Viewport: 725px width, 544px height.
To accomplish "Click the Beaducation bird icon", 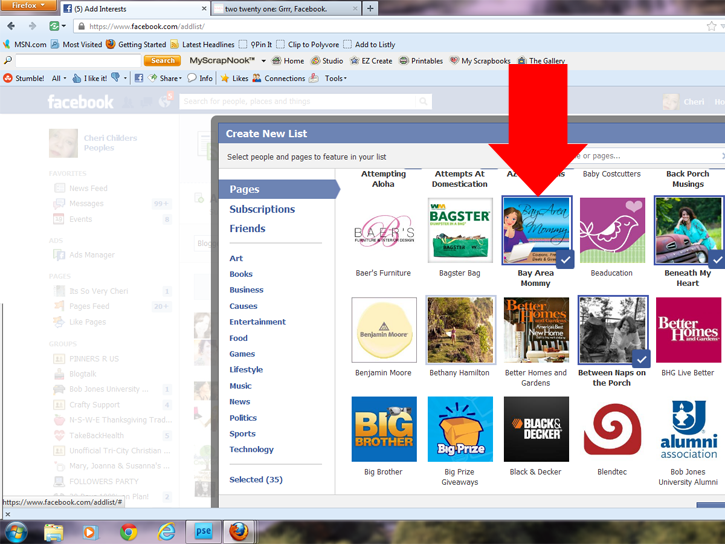I will (x=611, y=230).
